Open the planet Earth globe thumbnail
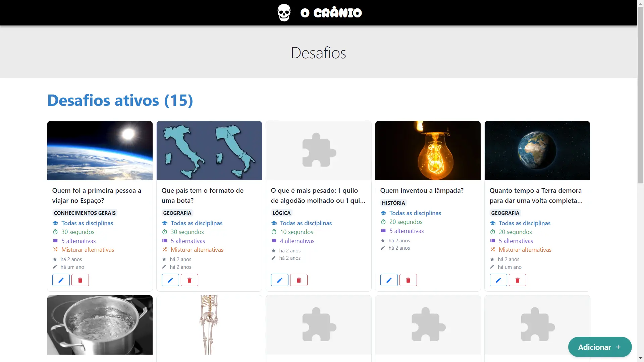This screenshot has height=362, width=644. (537, 150)
